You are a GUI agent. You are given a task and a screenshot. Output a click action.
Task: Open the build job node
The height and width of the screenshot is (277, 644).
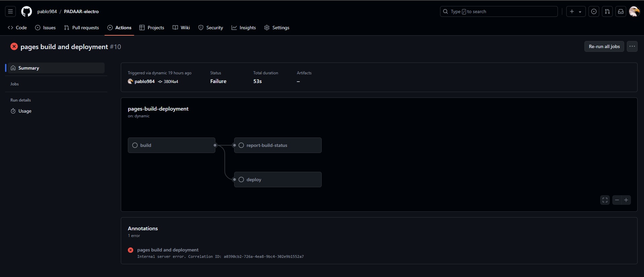(x=172, y=145)
